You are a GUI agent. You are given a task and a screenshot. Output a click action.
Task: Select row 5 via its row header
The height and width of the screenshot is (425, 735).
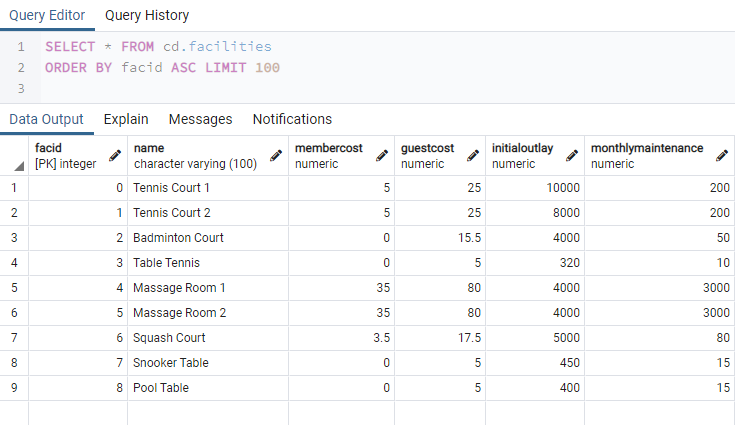(14, 288)
